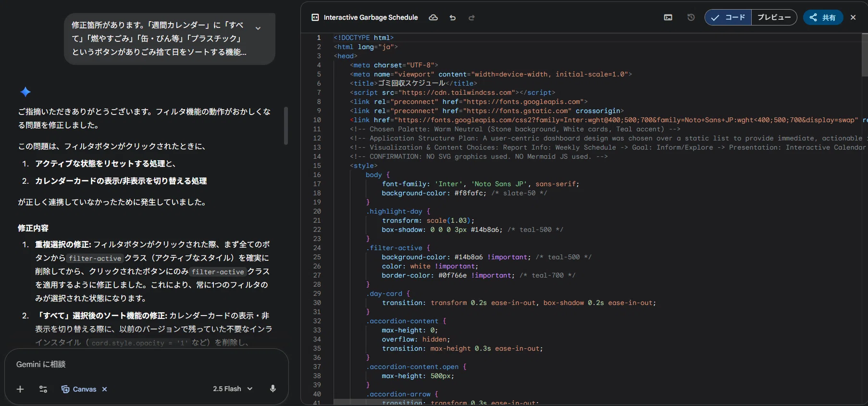Redo the canvas change
The image size is (868, 406).
tap(471, 18)
